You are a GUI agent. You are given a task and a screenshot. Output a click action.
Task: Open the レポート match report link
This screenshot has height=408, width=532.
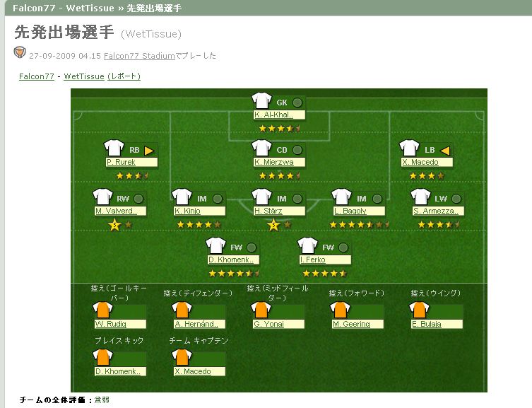click(124, 76)
